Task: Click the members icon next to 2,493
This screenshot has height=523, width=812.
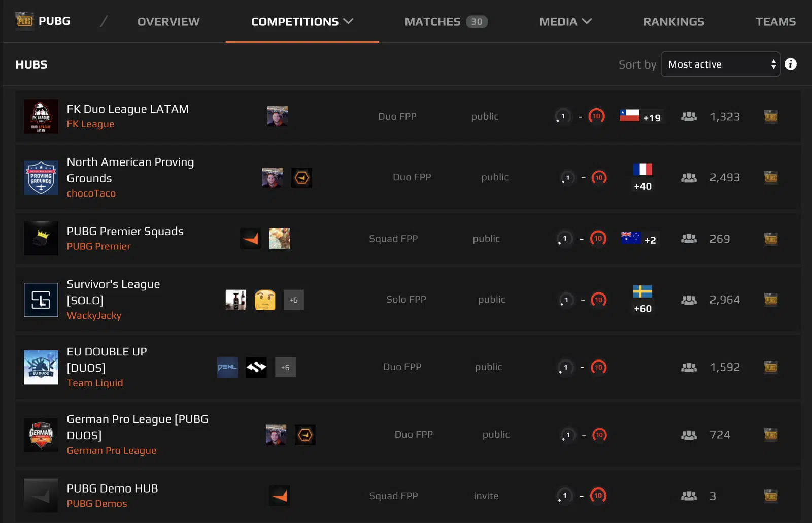Action: click(689, 177)
